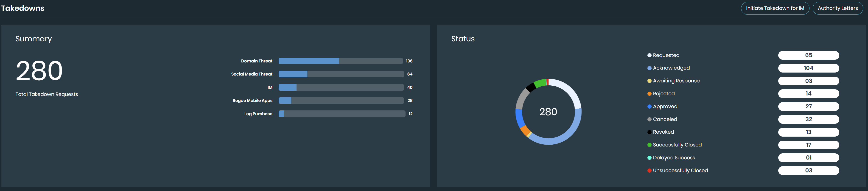Click the Approved count pill showing 27
The width and height of the screenshot is (868, 191).
[x=808, y=107]
